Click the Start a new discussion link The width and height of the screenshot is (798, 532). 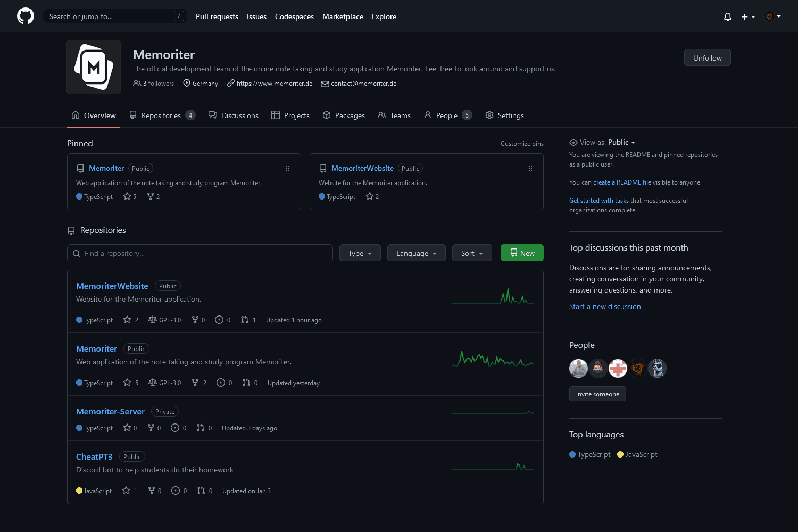coord(605,306)
